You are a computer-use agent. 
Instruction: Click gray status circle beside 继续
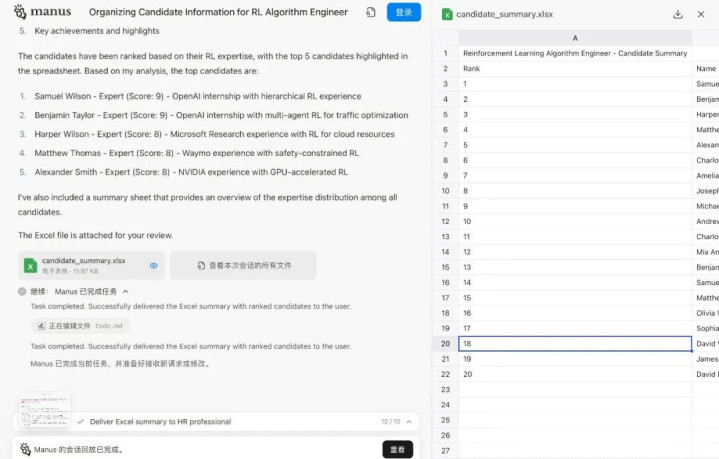pyautogui.click(x=22, y=291)
